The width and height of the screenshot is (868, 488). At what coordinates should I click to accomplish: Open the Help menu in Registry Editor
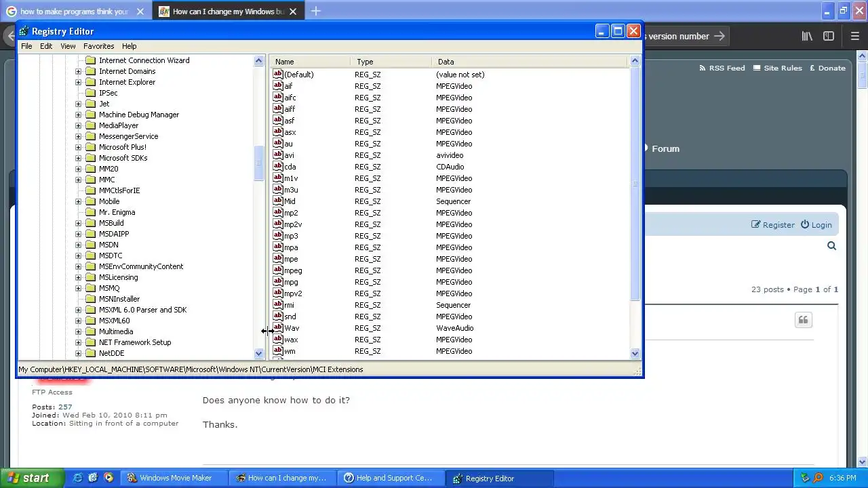pos(130,46)
